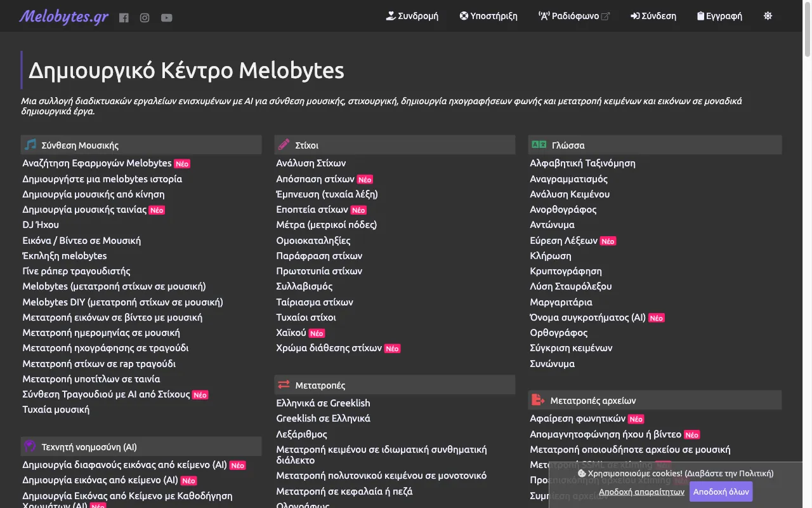Open Ελληνικά σε Greeklish
Viewport: 812px width, 508px height.
[323, 403]
